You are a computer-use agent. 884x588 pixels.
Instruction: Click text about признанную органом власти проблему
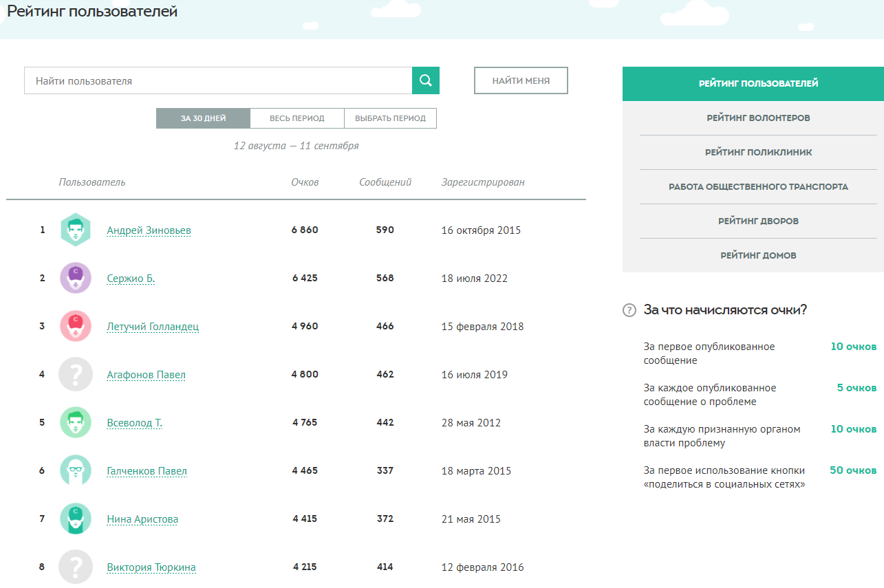tap(722, 436)
